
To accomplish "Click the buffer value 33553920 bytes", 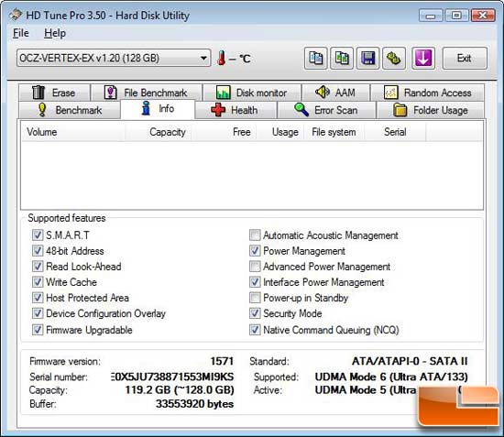I will pyautogui.click(x=195, y=404).
